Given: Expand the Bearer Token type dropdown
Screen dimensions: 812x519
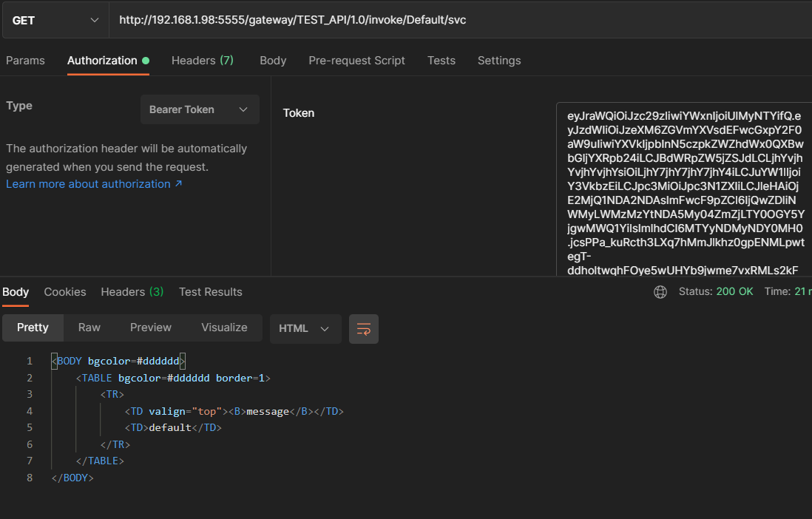Looking at the screenshot, I should click(200, 109).
